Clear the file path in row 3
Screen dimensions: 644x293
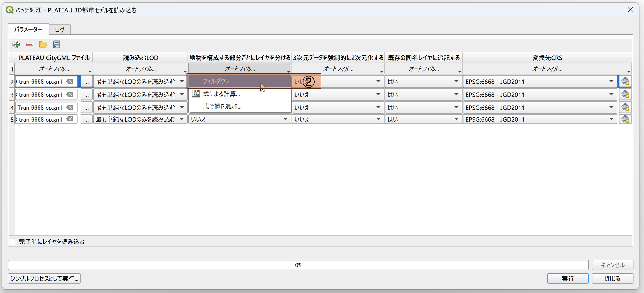pyautogui.click(x=70, y=94)
